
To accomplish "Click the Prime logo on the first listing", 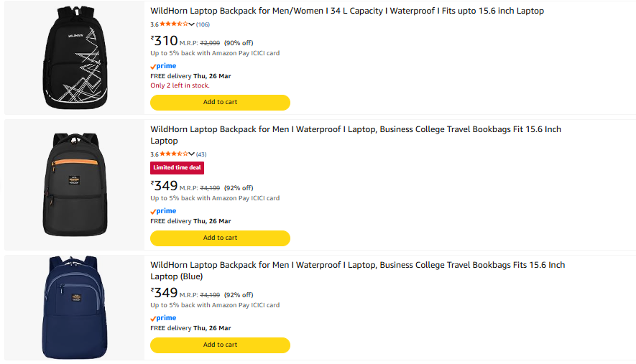I will (163, 66).
